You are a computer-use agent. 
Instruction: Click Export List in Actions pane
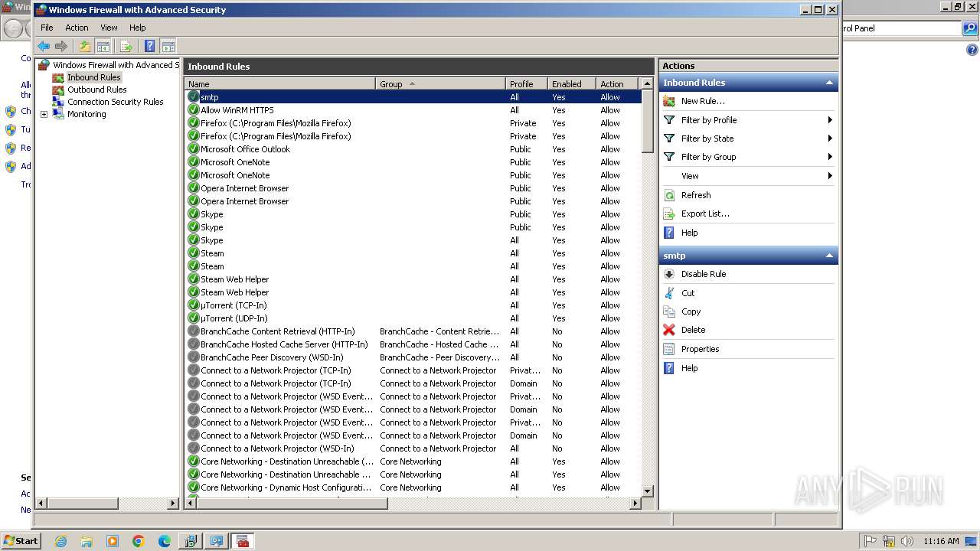tap(705, 214)
